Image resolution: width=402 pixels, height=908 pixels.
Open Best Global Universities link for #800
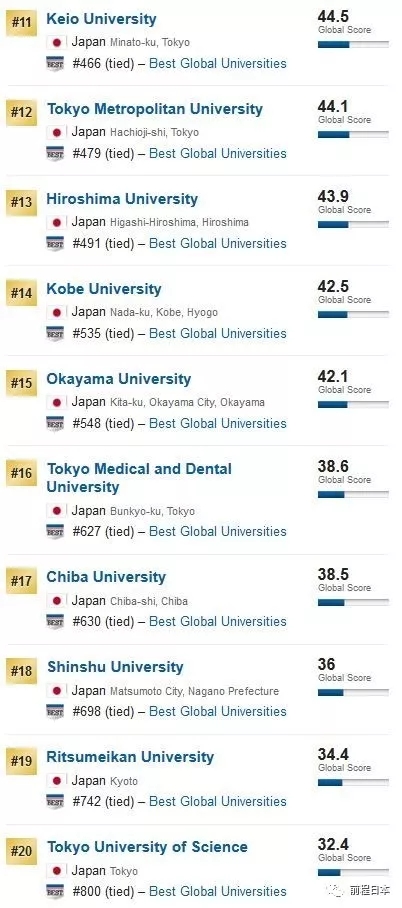click(218, 892)
